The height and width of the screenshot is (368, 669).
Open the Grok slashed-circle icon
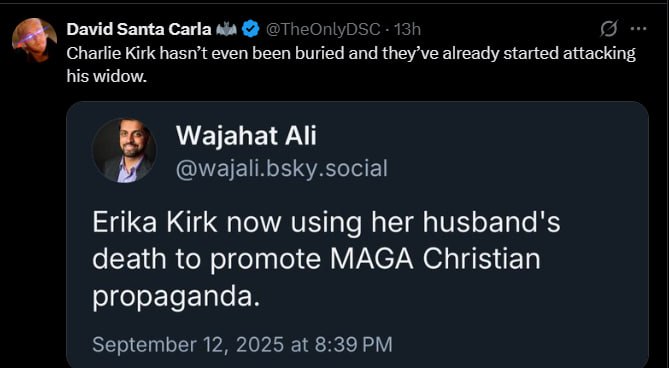coord(609,29)
